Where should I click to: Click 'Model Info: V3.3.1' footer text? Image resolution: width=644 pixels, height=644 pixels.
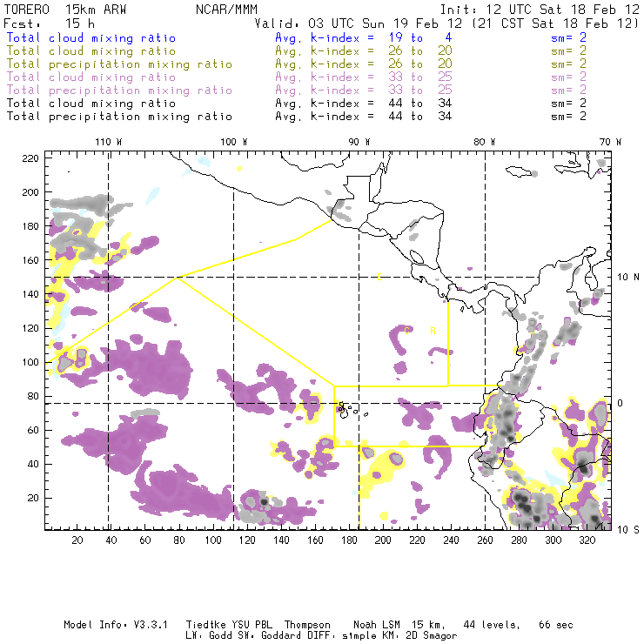click(x=116, y=625)
